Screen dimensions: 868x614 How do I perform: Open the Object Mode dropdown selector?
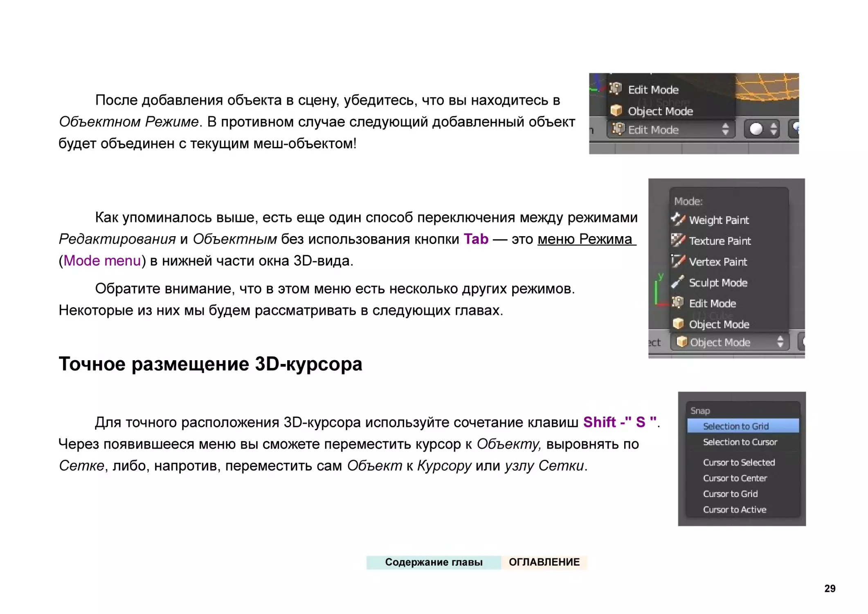(x=729, y=342)
